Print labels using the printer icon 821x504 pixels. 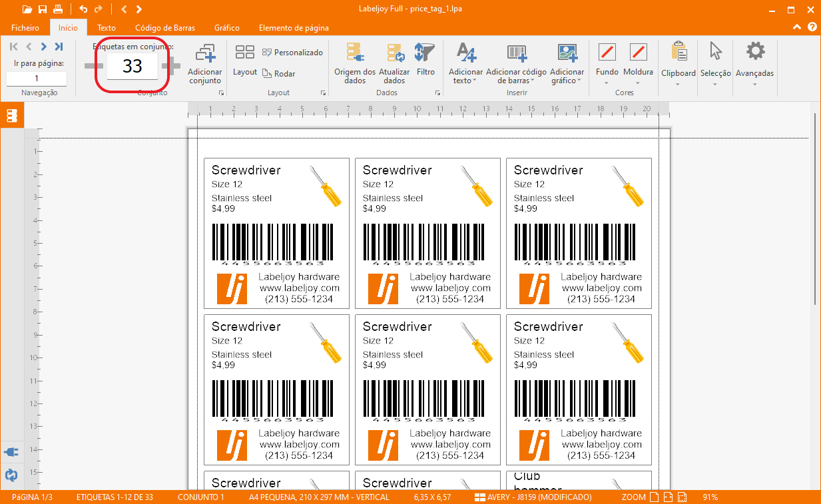pos(58,9)
